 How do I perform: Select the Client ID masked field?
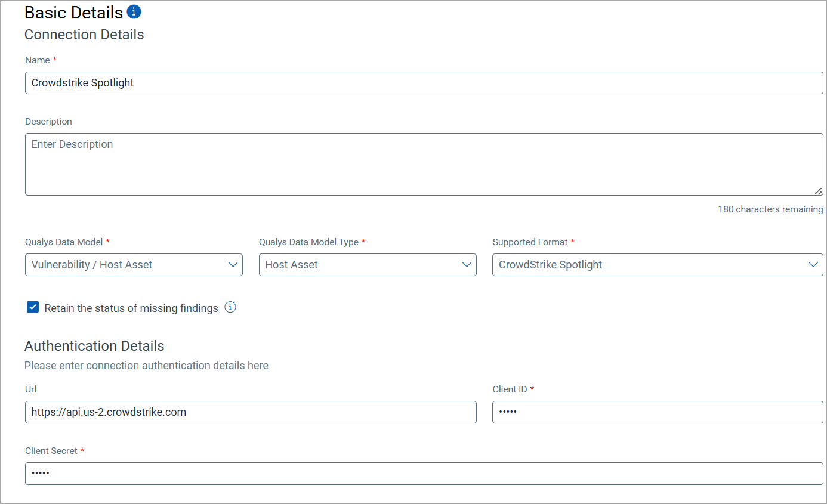tap(658, 412)
